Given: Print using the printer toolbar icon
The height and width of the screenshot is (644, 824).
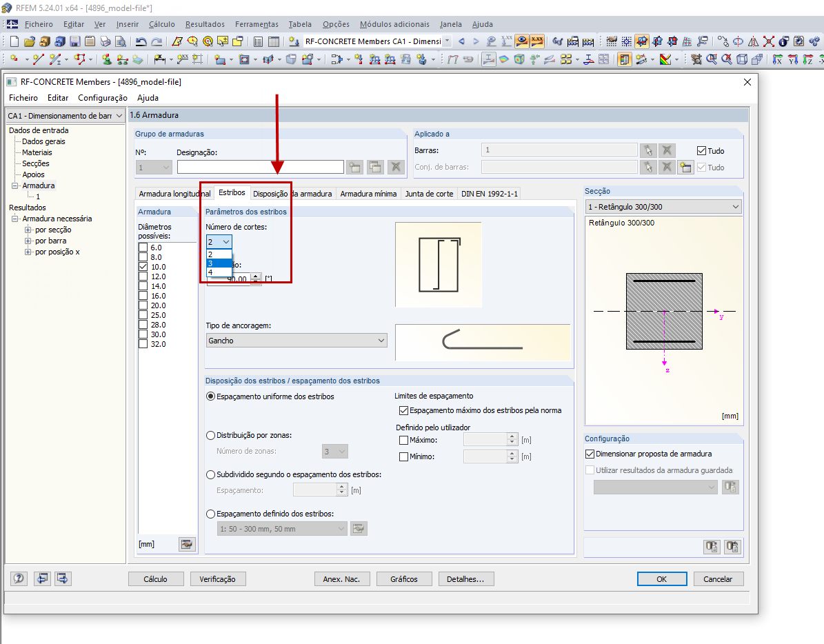Looking at the screenshot, I should click(105, 41).
